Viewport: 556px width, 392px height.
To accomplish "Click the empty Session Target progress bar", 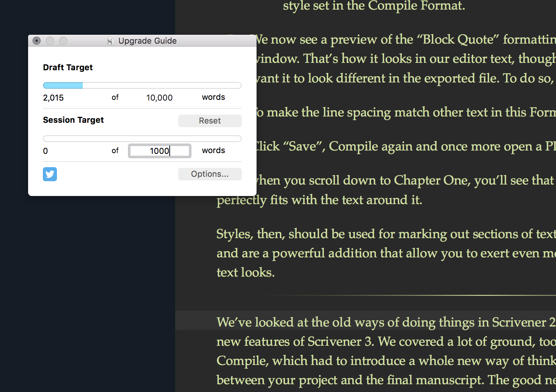I will [x=142, y=139].
